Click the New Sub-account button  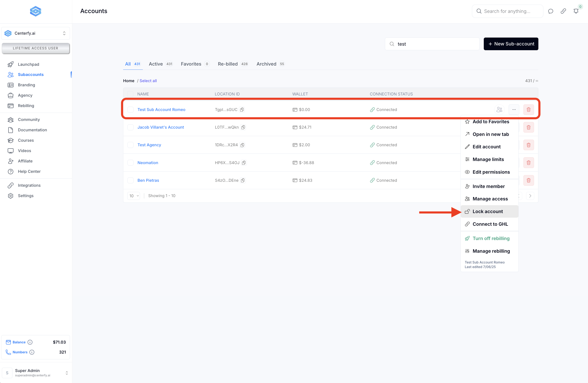pos(511,44)
